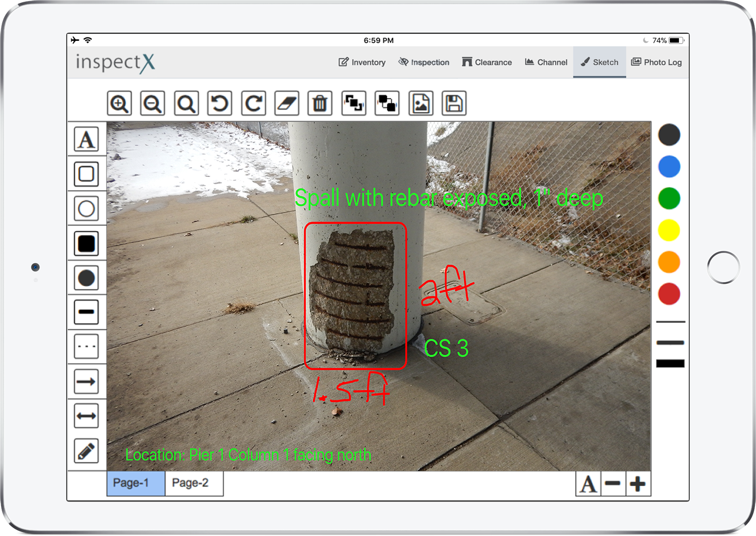The height and width of the screenshot is (536, 756).
Task: Reset zoom with the plain magnifier icon
Action: [x=186, y=103]
